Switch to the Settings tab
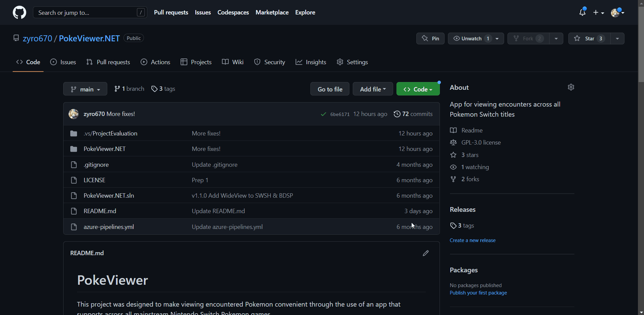Screen dimensions: 644x315 coord(352,62)
